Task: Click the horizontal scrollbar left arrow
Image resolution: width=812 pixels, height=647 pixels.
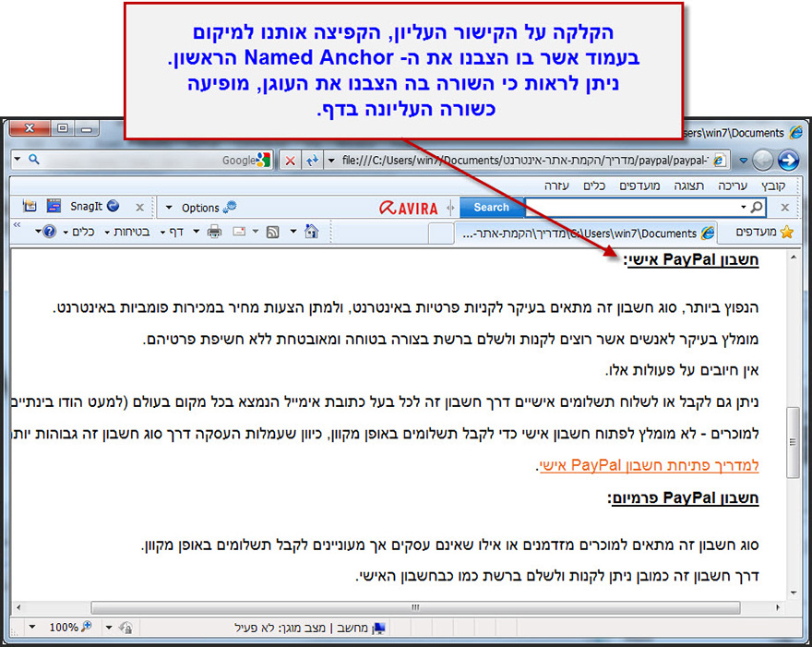Action: (x=18, y=607)
